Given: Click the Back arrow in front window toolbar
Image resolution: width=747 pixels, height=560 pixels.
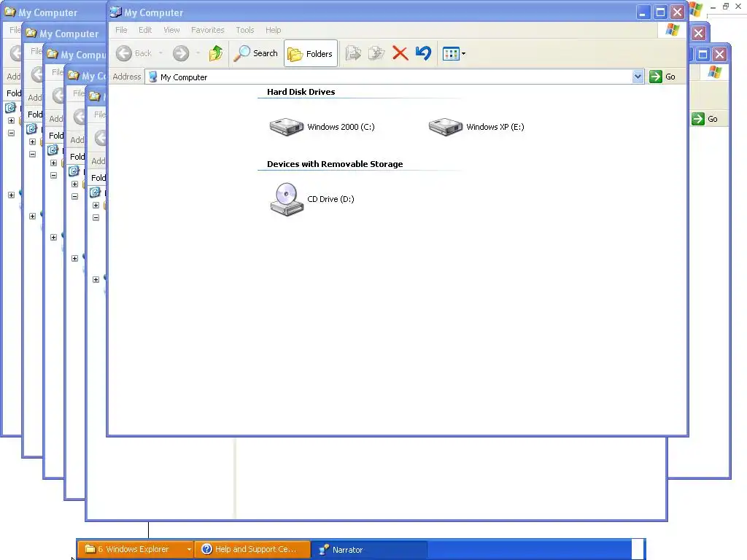Looking at the screenshot, I should click(x=124, y=53).
